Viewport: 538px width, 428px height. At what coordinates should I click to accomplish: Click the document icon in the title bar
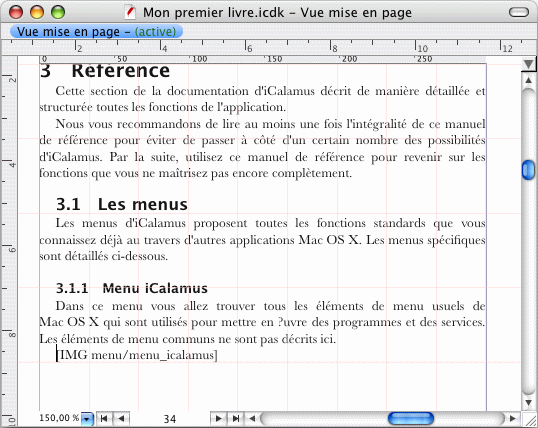pos(130,12)
